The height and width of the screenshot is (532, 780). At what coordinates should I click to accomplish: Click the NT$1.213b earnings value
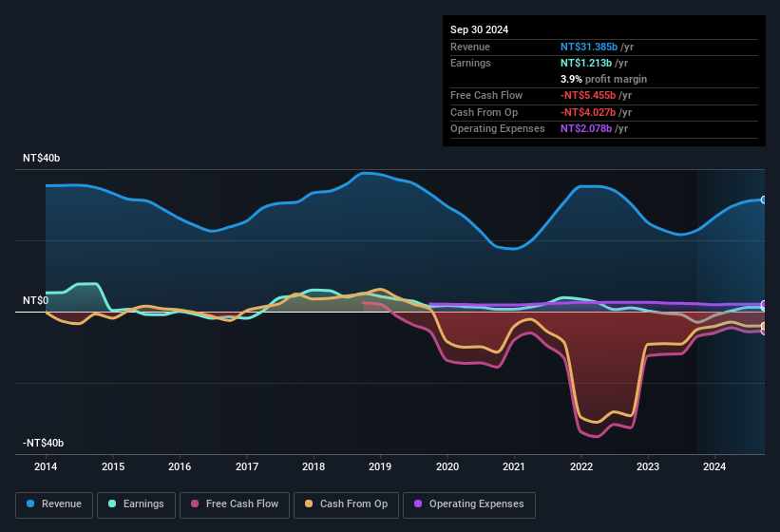pyautogui.click(x=586, y=63)
